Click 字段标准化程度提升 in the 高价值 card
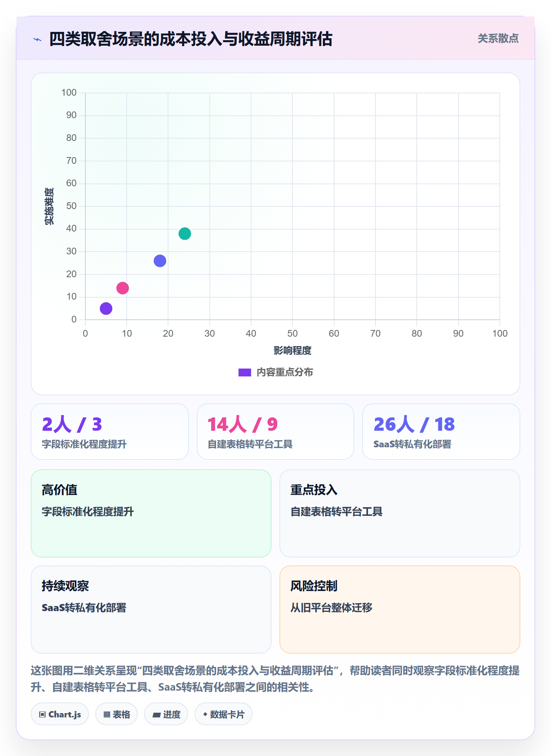 (88, 512)
